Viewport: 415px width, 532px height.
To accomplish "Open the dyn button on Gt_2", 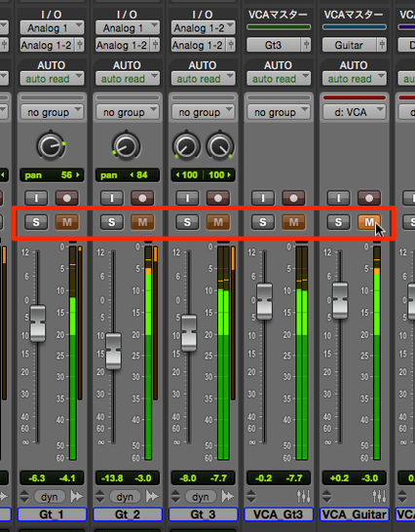I will pyautogui.click(x=125, y=497).
